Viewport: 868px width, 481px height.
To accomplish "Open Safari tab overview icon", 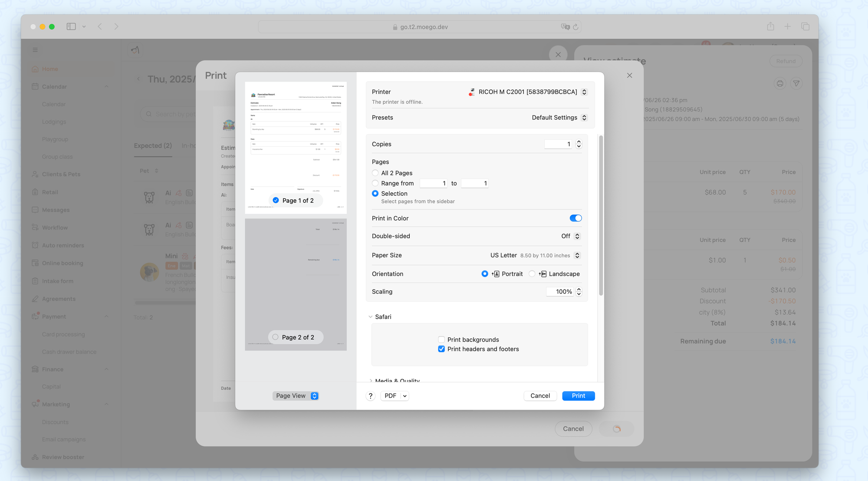I will coord(805,26).
